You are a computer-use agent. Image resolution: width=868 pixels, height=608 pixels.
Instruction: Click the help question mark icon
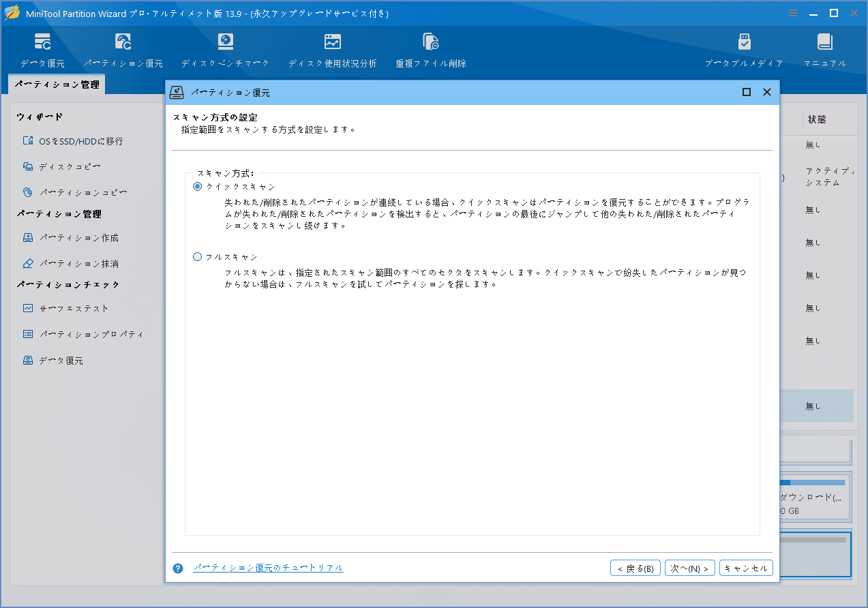[x=178, y=568]
